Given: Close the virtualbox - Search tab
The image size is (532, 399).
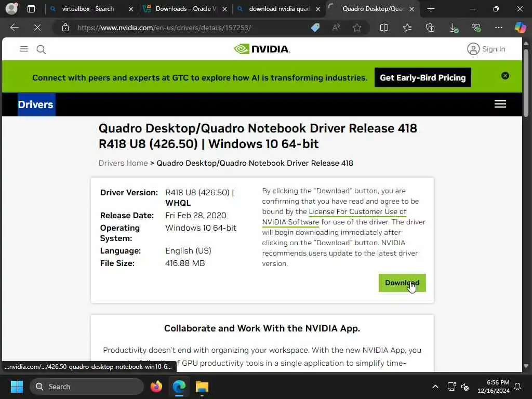Looking at the screenshot, I should tap(131, 9).
